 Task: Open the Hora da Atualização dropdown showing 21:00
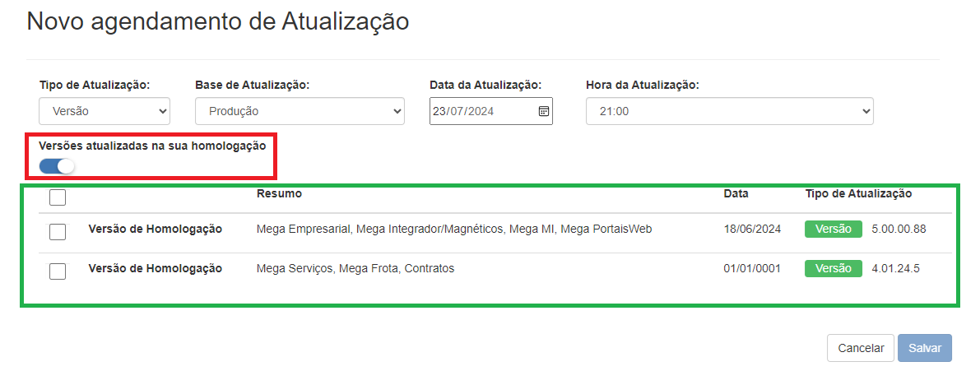[729, 111]
